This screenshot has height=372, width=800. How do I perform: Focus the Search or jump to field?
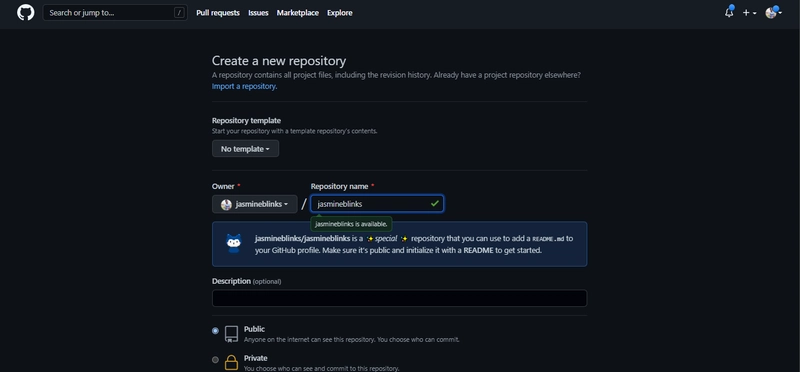pos(115,13)
